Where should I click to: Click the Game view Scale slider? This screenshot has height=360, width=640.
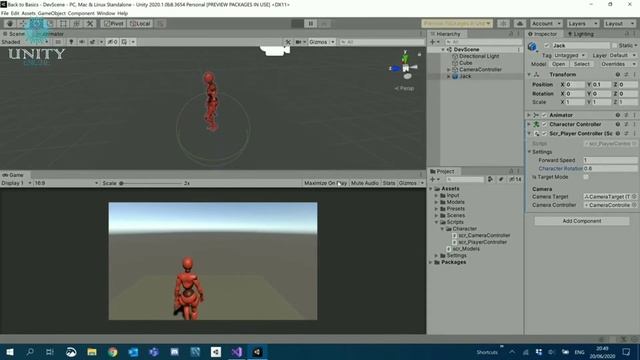(151, 183)
